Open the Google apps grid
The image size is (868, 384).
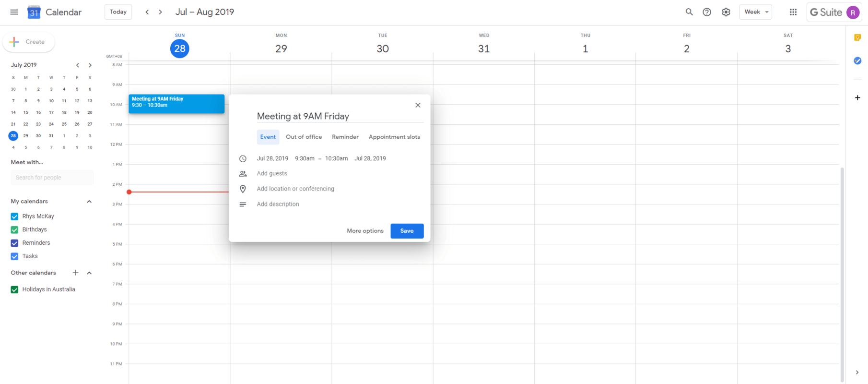(x=793, y=12)
